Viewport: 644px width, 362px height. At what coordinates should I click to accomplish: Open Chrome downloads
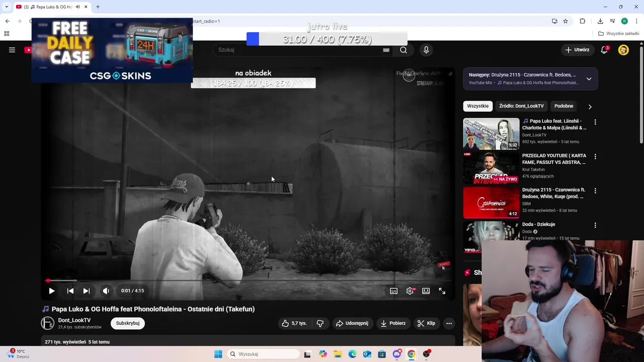[x=600, y=21]
